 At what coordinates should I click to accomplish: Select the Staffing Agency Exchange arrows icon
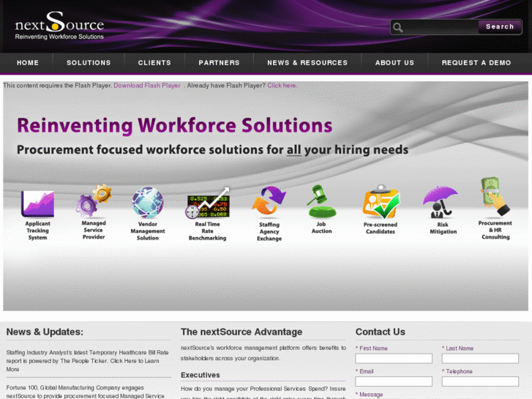tap(269, 201)
